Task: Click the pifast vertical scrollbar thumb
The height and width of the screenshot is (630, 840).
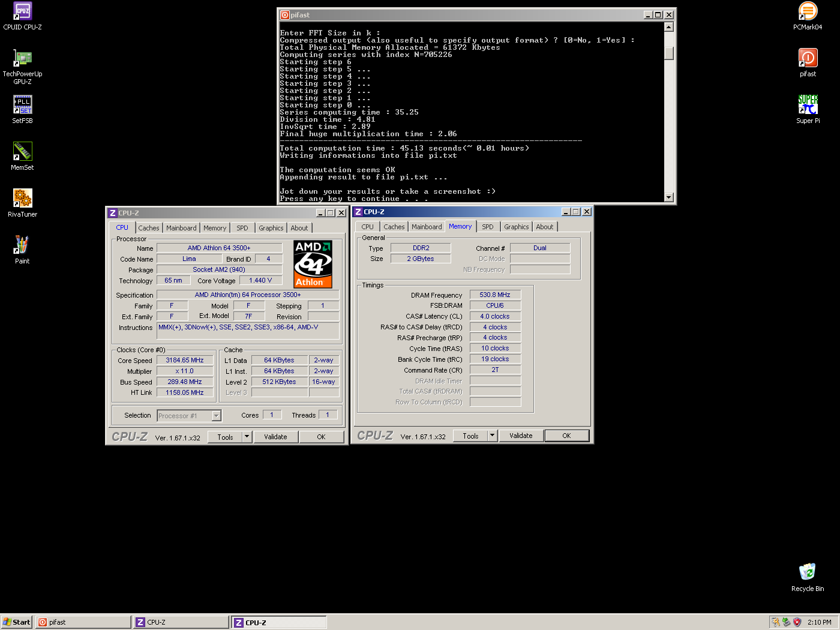Action: coord(669,53)
